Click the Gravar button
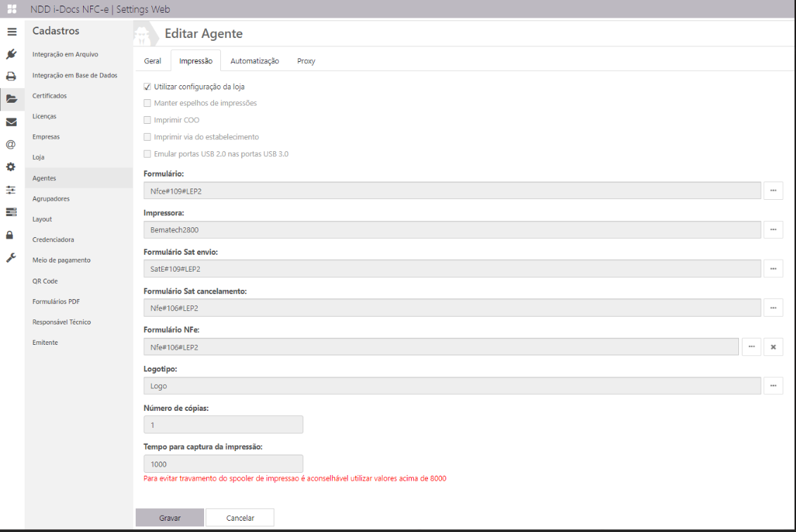This screenshot has width=796, height=532. tap(170, 518)
